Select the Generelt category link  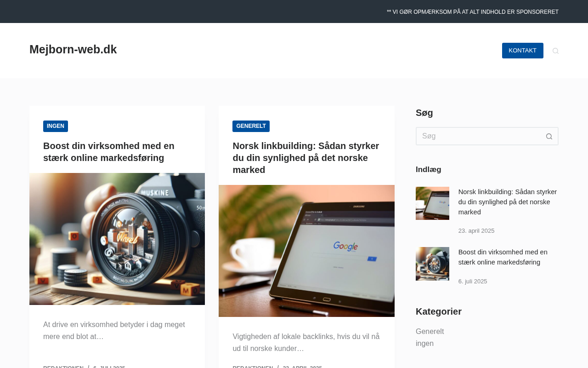pos(430,331)
